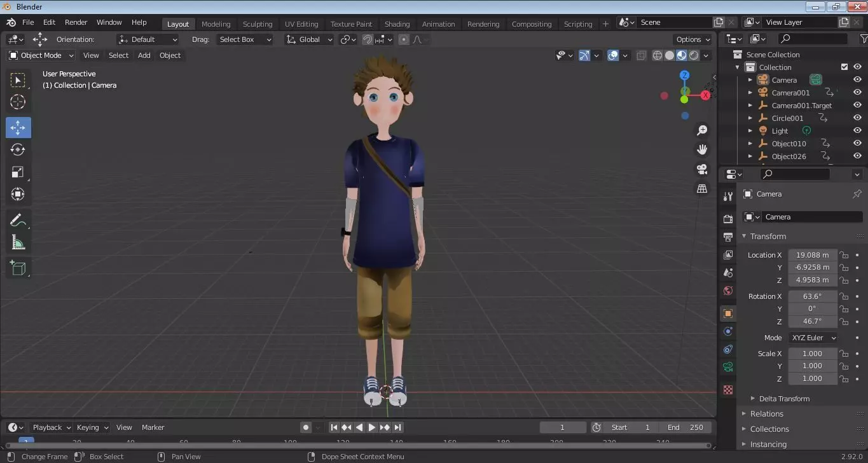Hide the Light object in outliner
Screen dimensions: 868x463
(x=857, y=131)
